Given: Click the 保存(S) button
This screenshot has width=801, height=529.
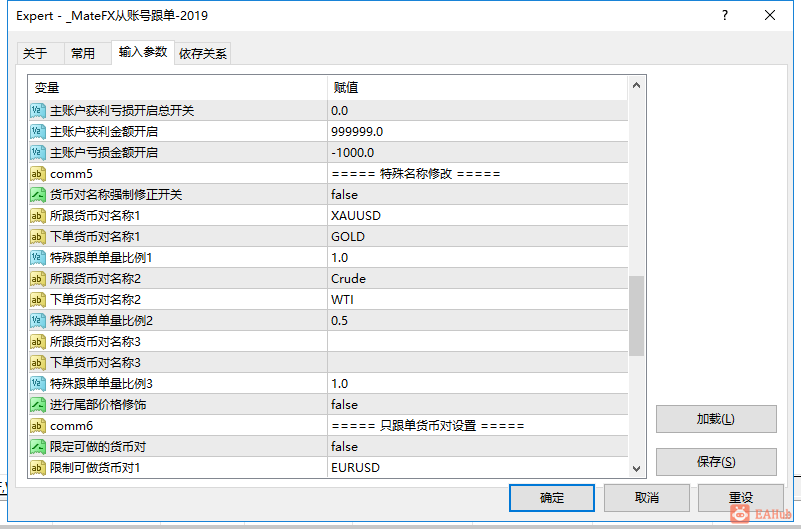Looking at the screenshot, I should (716, 462).
